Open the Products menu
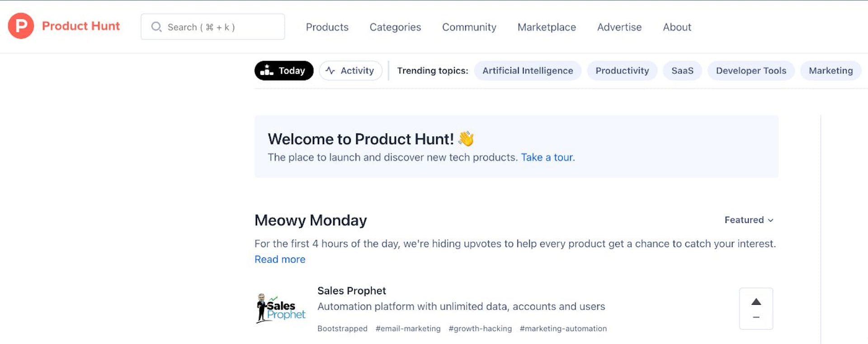 coord(327,27)
